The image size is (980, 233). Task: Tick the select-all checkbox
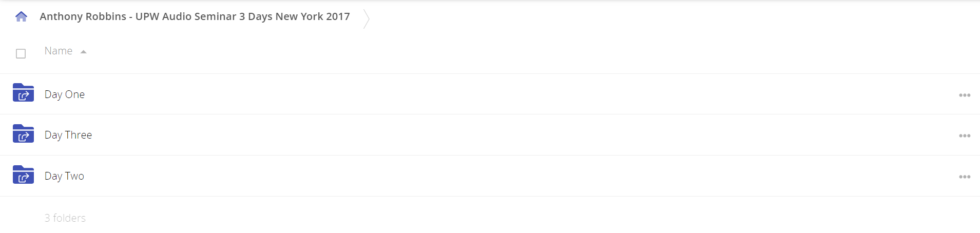click(x=21, y=53)
